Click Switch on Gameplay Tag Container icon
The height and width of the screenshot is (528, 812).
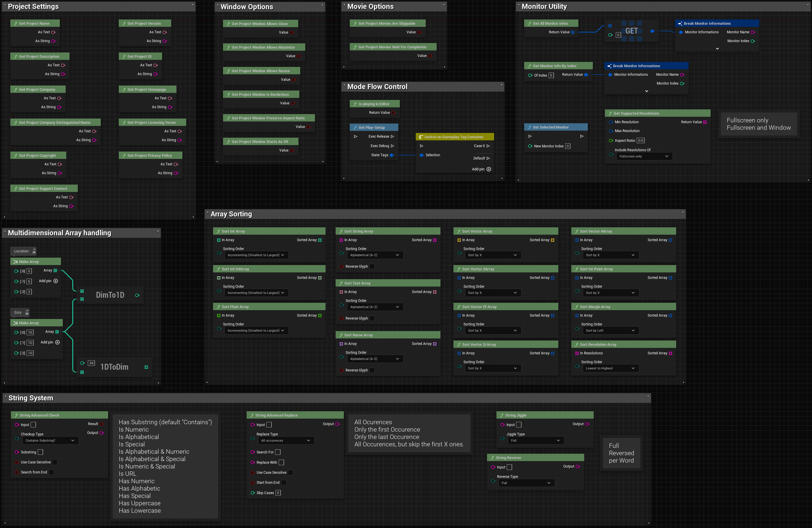421,137
